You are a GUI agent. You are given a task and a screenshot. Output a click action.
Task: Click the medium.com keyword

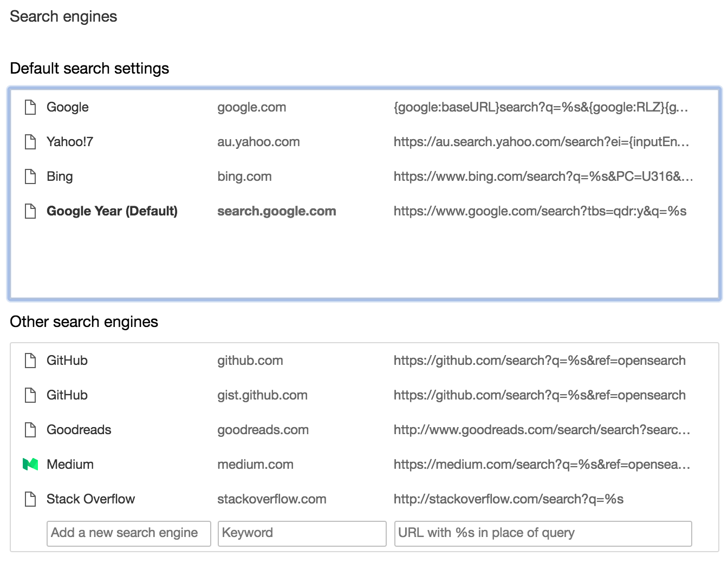coord(255,464)
